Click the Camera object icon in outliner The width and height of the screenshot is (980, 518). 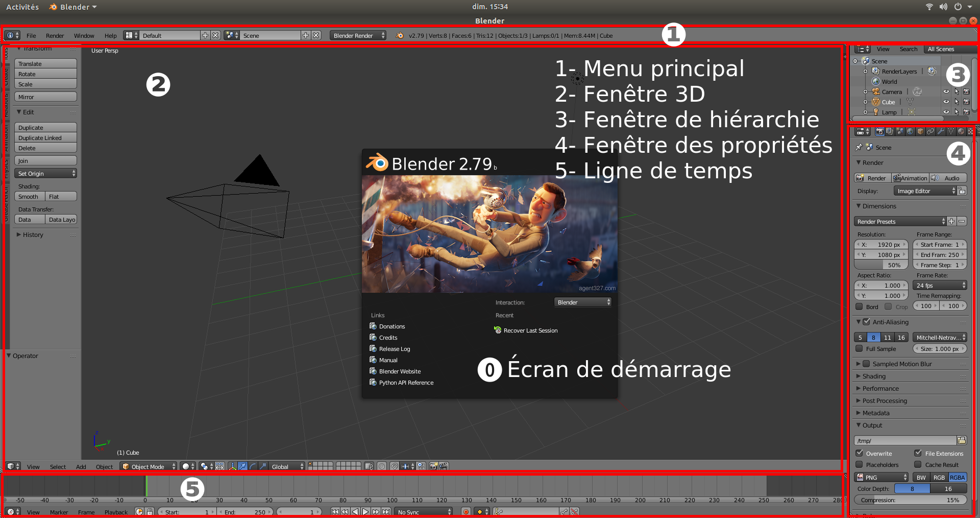pos(876,91)
